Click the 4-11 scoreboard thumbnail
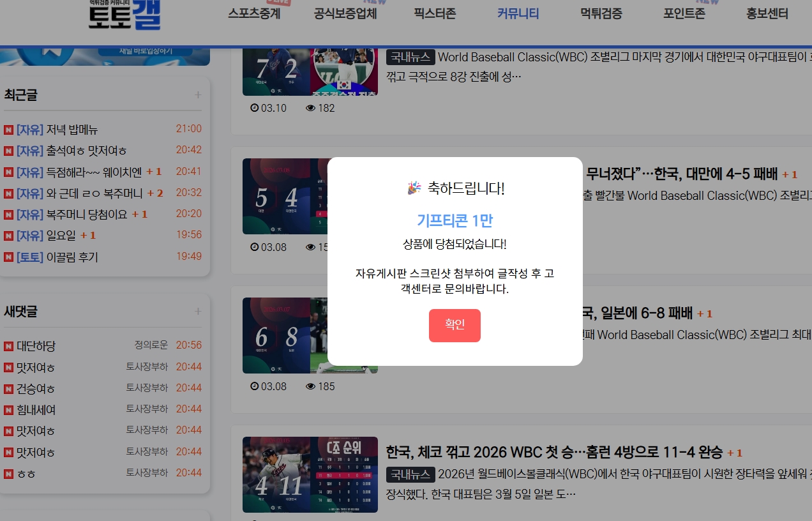This screenshot has width=812, height=521. [x=310, y=474]
